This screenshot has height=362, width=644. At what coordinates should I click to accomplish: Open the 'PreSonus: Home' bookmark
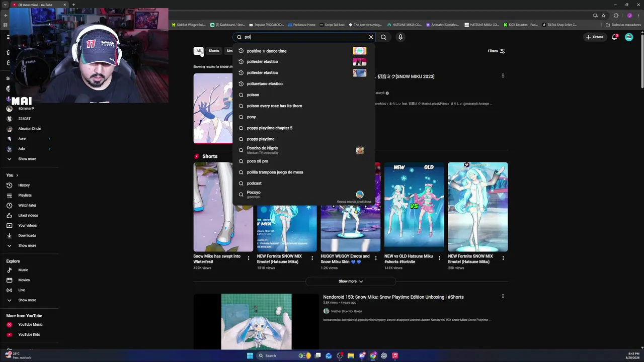pos(302,25)
